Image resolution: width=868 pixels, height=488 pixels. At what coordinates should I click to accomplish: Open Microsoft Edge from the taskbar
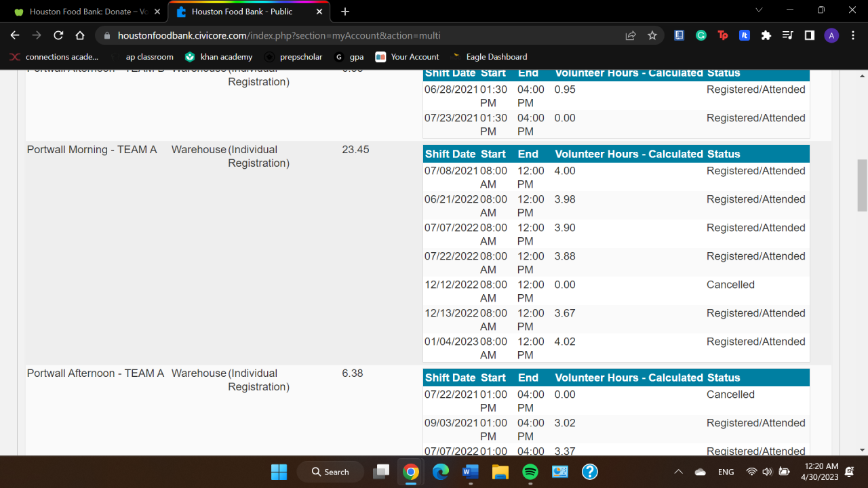[441, 472]
